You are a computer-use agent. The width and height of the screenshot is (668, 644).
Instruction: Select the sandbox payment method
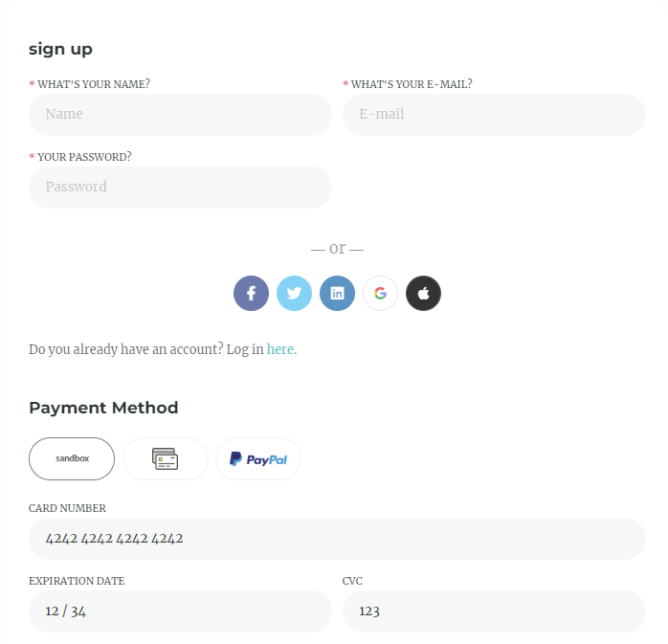[x=72, y=458]
